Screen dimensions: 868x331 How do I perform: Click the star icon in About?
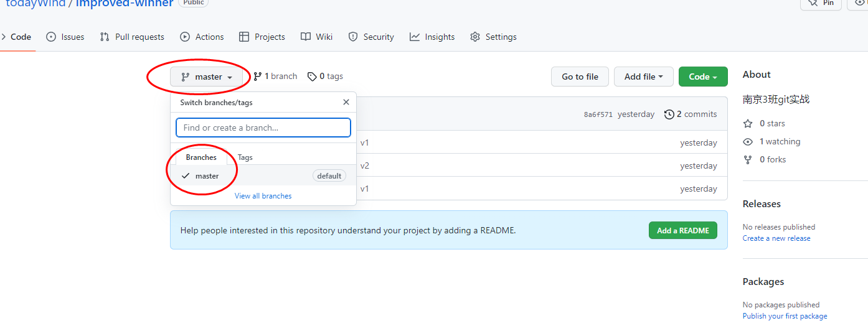coord(748,124)
